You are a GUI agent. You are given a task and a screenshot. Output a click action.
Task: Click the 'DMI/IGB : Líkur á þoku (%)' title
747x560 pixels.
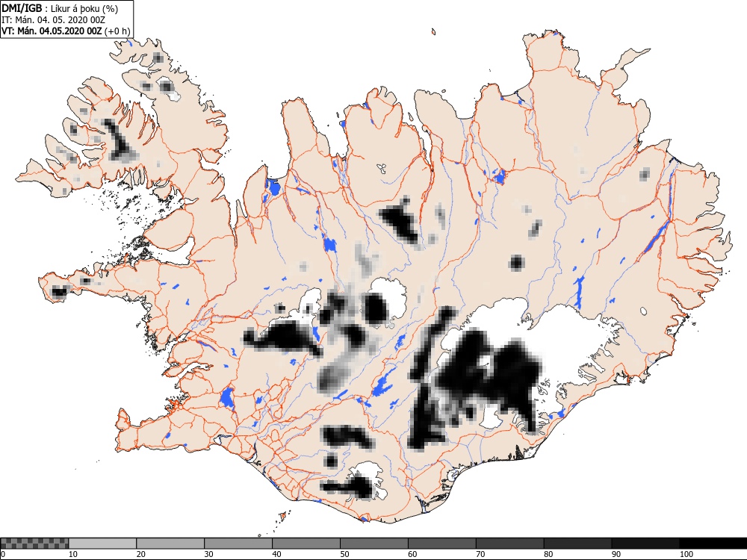coord(60,8)
